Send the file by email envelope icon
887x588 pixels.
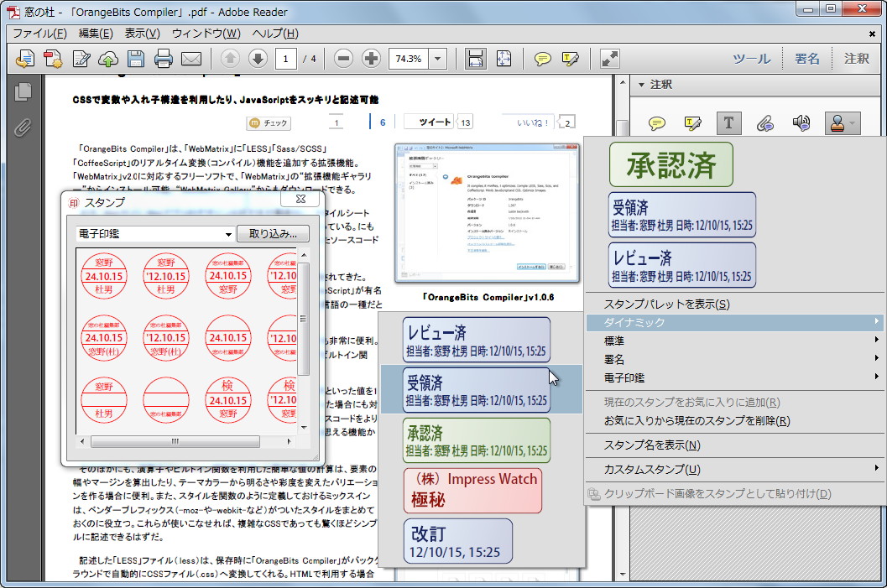pyautogui.click(x=191, y=58)
